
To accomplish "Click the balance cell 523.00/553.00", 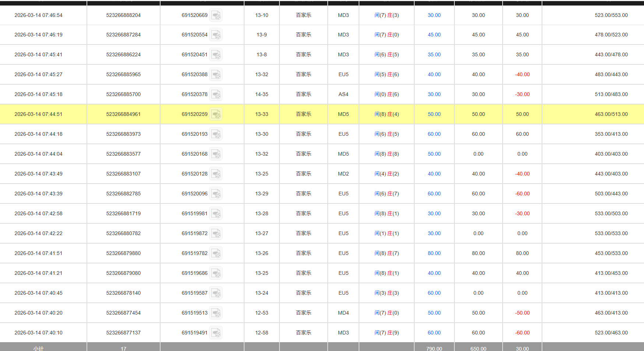I will click(611, 15).
